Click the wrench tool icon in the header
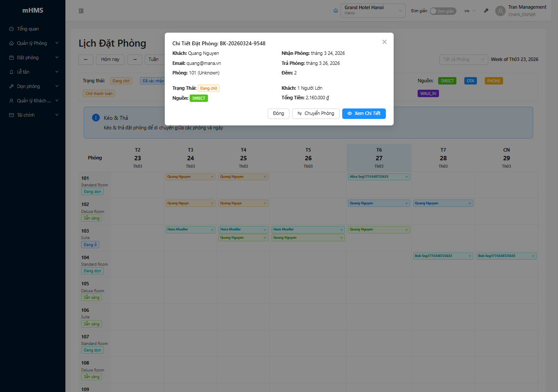Viewport: 558px width, 392px height. click(486, 11)
